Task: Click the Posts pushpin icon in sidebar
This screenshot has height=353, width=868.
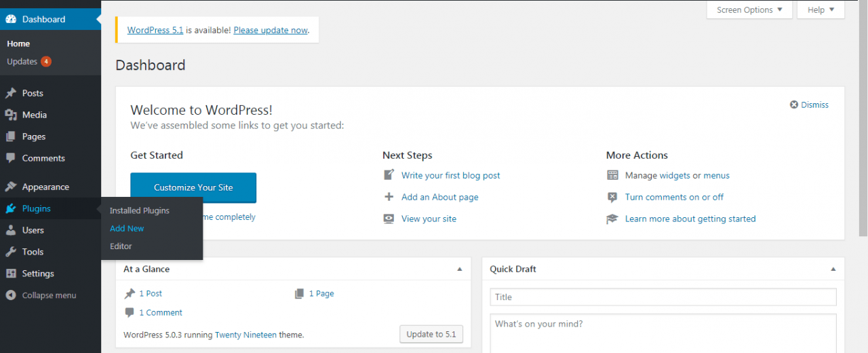Action: [x=11, y=93]
